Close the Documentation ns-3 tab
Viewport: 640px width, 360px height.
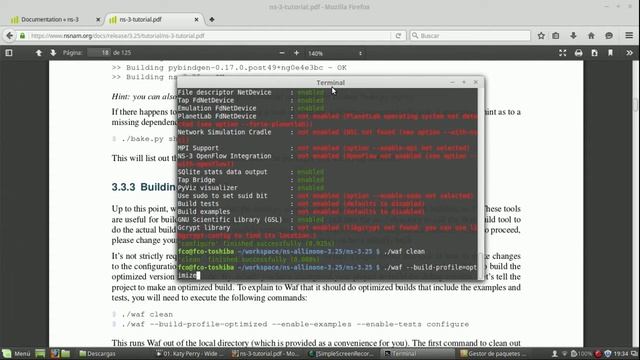[98, 20]
